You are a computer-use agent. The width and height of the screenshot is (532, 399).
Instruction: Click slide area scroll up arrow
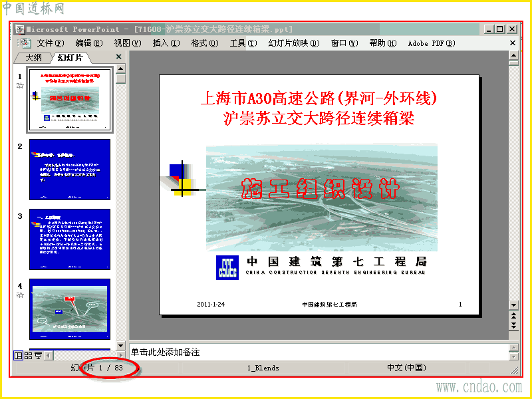point(513,55)
